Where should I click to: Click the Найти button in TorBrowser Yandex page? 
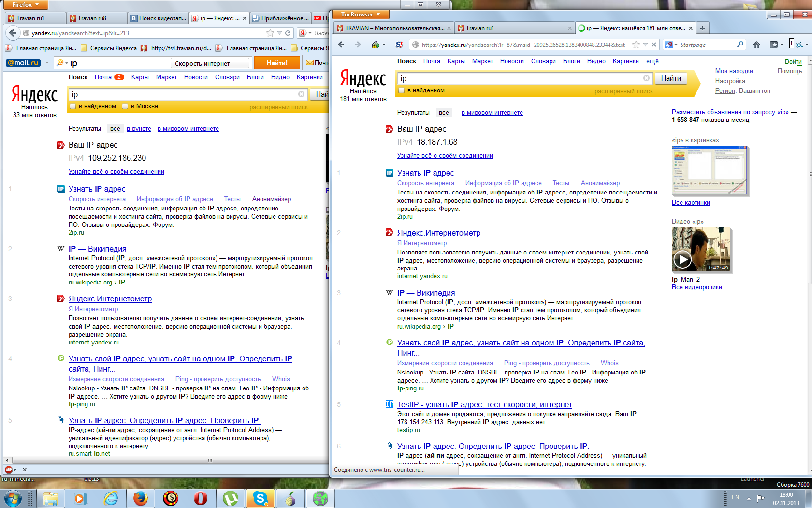click(x=671, y=78)
